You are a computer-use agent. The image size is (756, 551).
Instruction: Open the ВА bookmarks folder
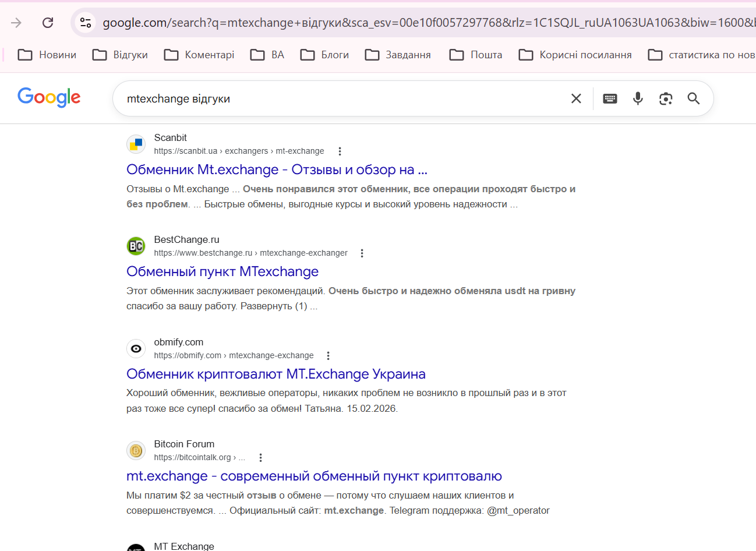click(267, 55)
